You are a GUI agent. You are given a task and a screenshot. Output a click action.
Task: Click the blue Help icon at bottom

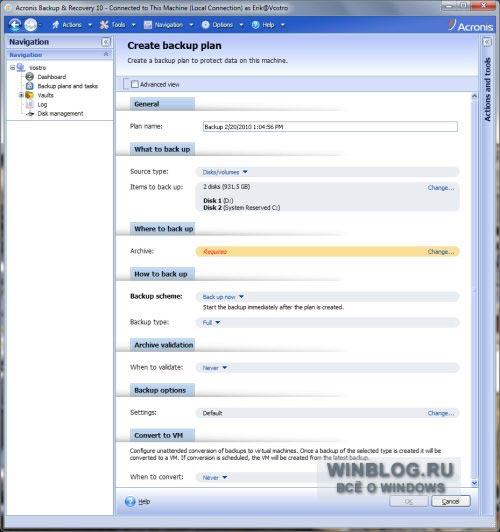click(130, 501)
